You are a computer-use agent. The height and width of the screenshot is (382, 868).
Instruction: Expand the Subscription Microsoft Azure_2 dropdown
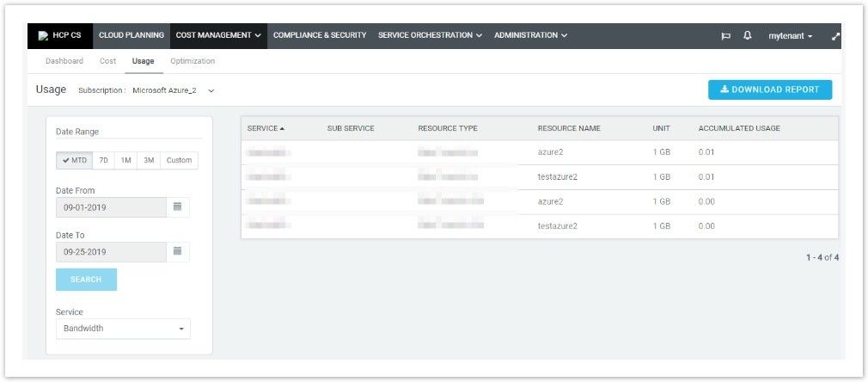click(211, 90)
